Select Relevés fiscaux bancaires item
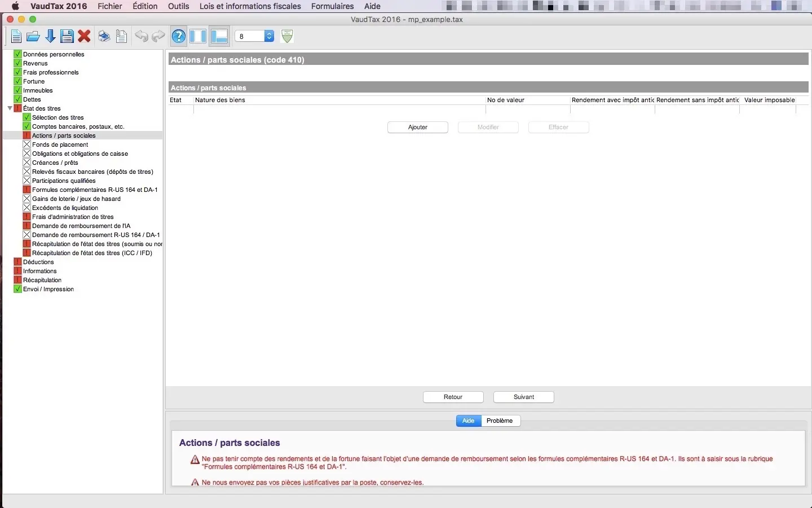Image resolution: width=812 pixels, height=508 pixels. 93,172
